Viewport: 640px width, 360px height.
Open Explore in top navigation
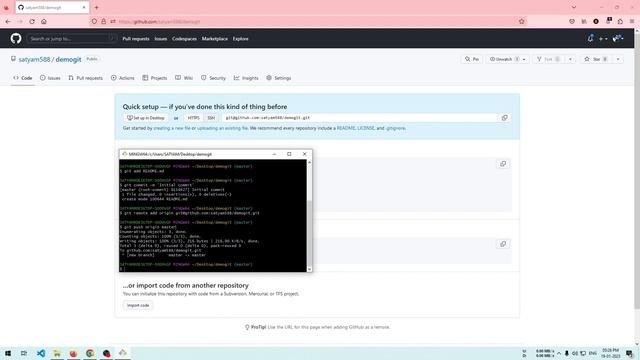[x=240, y=39]
